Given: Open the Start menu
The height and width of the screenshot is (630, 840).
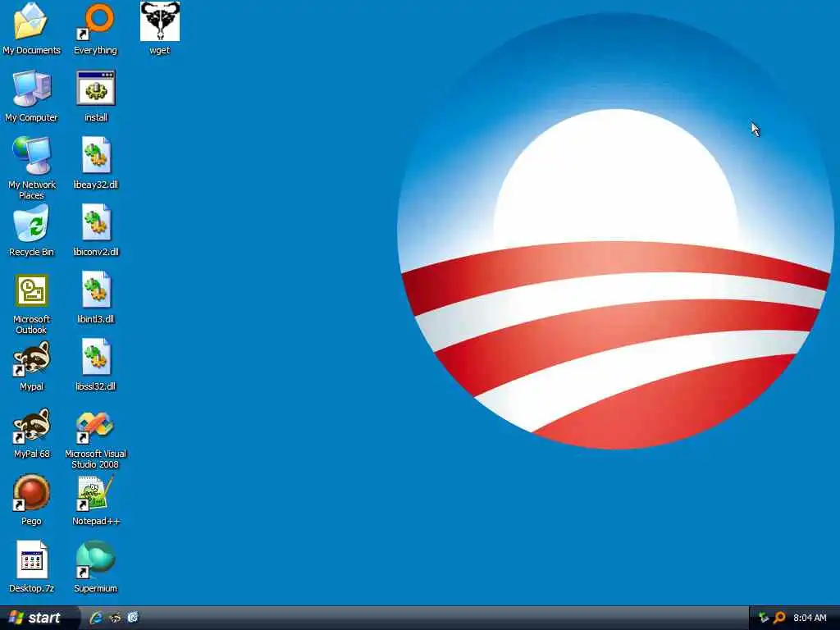Looking at the screenshot, I should (x=39, y=618).
